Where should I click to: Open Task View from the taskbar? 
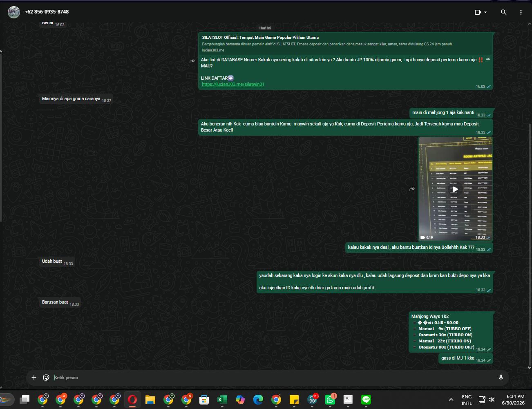coord(25,400)
